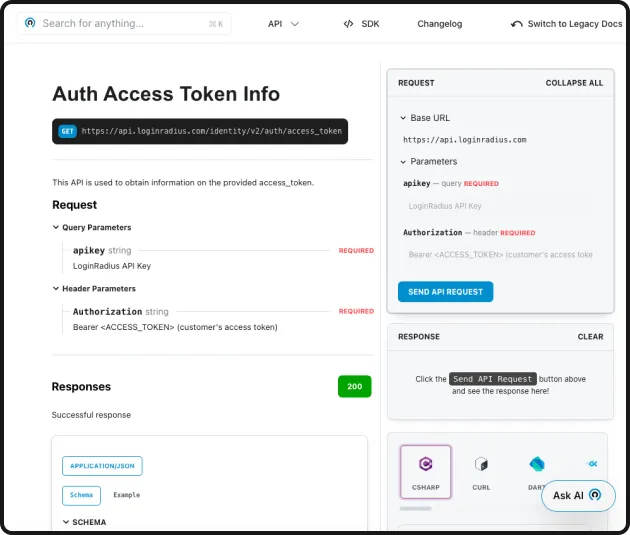
Task: Select the partially visible GO language icon
Action: pos(593,464)
